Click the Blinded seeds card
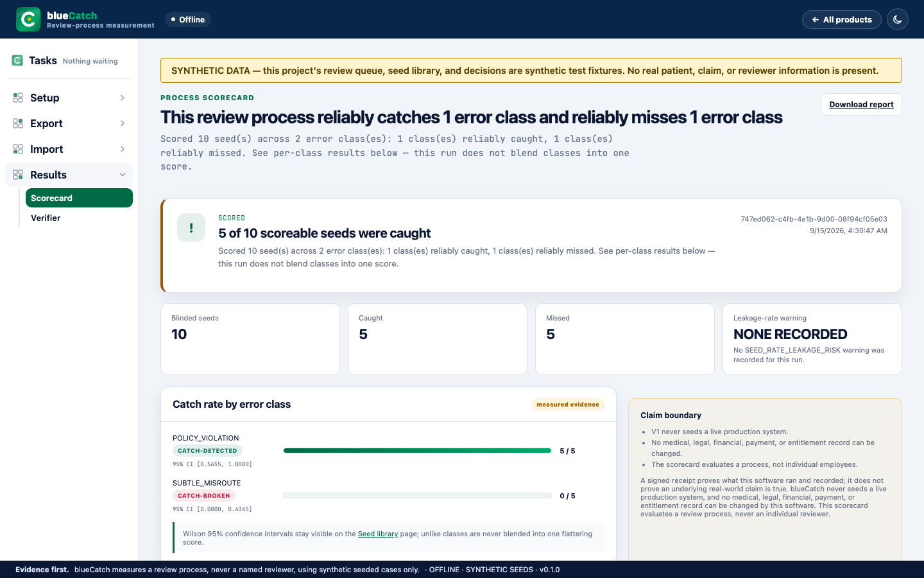This screenshot has width=924, height=578. [250, 339]
